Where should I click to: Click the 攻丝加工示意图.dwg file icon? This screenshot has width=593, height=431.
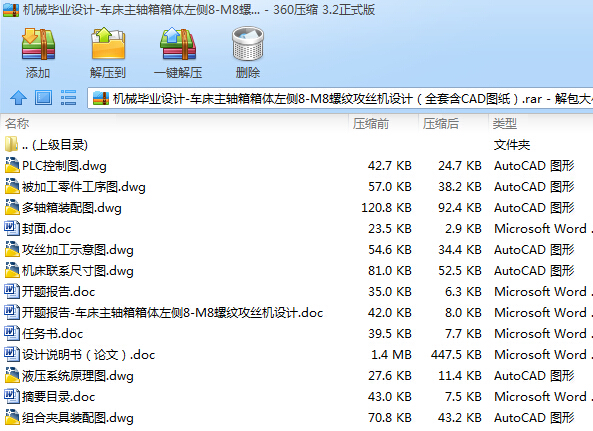click(12, 249)
